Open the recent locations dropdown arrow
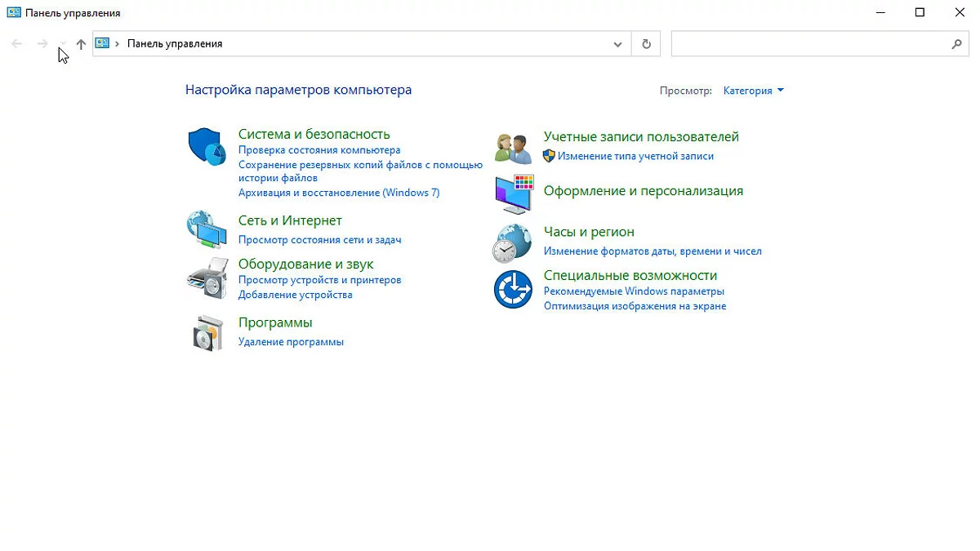Image resolution: width=980 pixels, height=551 pixels. coord(63,44)
